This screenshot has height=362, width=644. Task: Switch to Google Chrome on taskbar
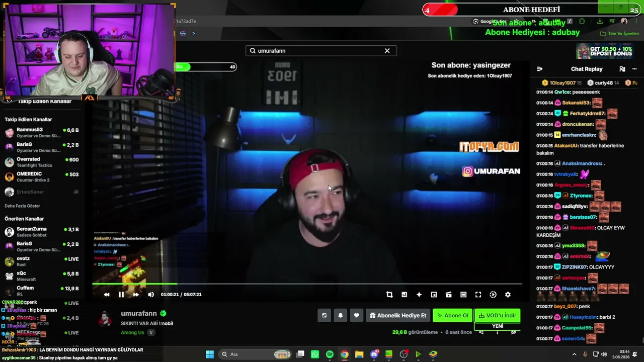344,354
